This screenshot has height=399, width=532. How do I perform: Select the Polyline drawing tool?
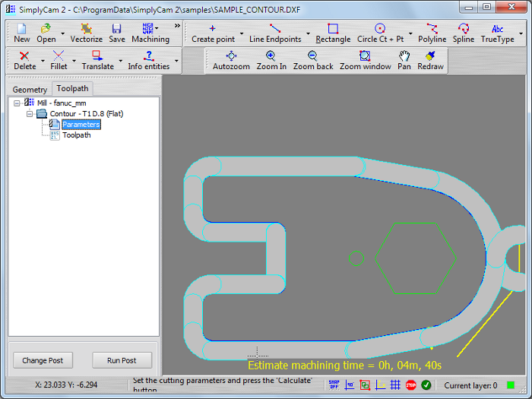pyautogui.click(x=432, y=33)
